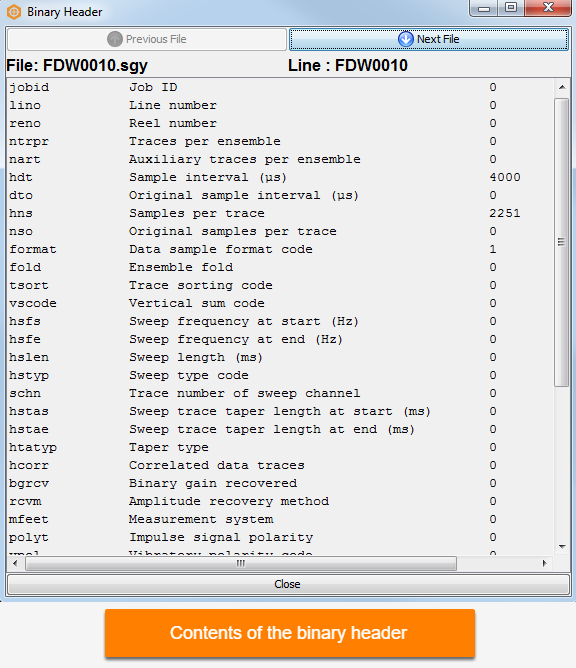
Task: Click the blue down-arrow Next File icon
Action: coord(406,39)
